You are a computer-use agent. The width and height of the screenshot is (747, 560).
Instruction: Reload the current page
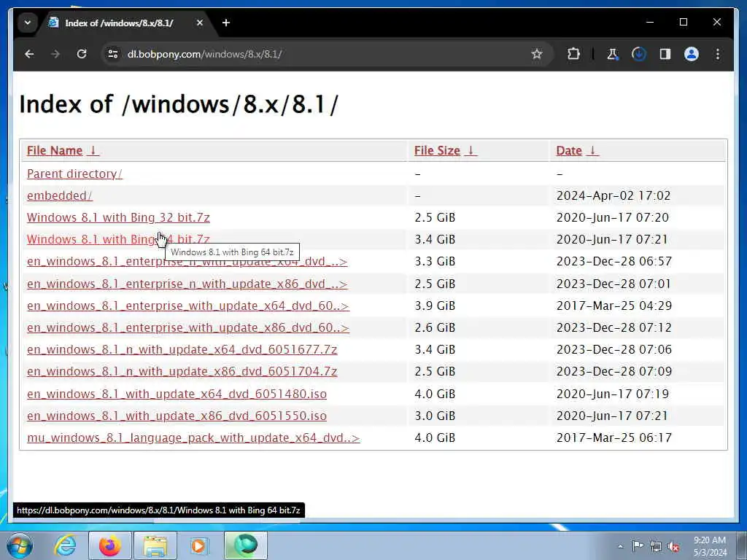82,54
